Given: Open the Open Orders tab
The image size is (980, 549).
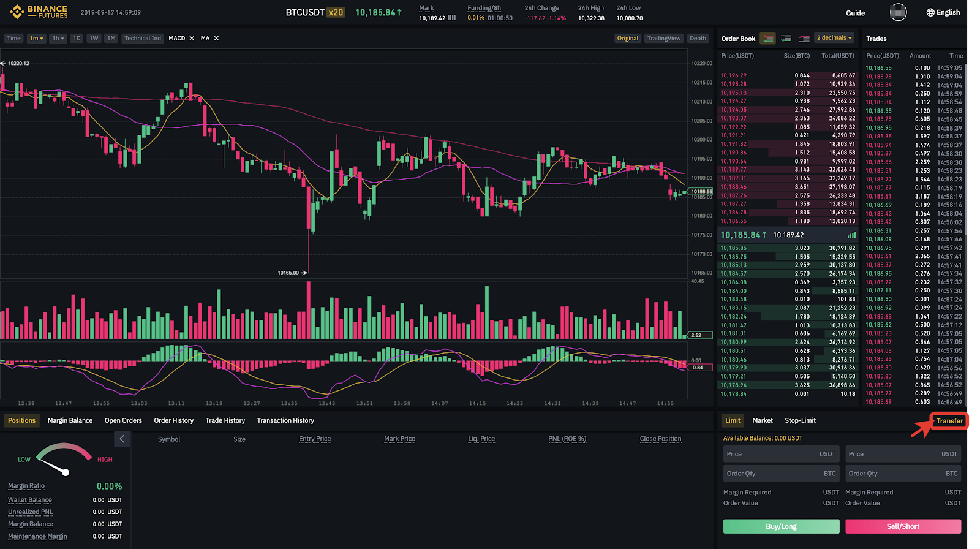Looking at the screenshot, I should [123, 420].
